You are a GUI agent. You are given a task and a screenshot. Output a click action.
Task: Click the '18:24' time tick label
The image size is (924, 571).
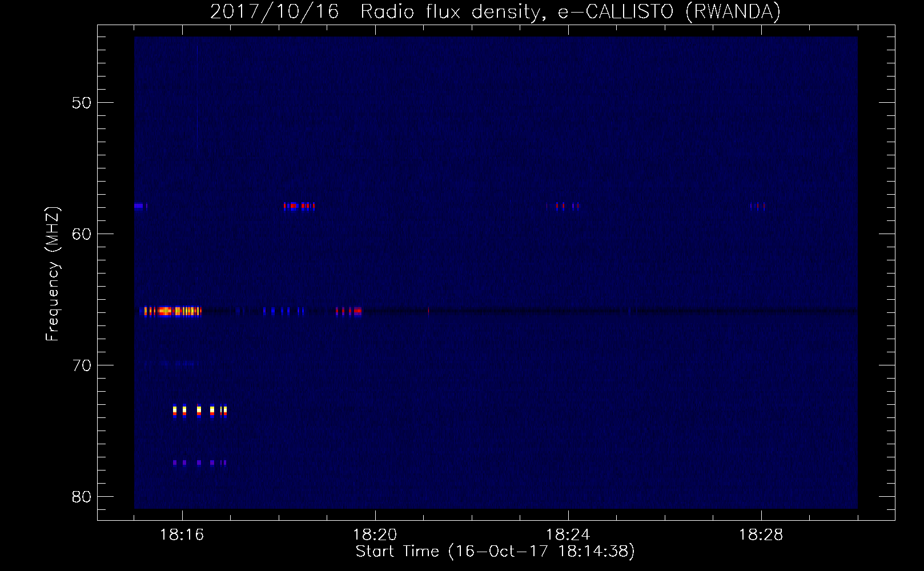568,535
